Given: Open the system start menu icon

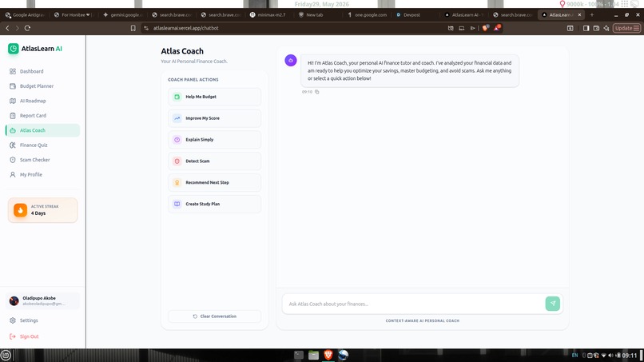Looking at the screenshot, I should pos(6,355).
